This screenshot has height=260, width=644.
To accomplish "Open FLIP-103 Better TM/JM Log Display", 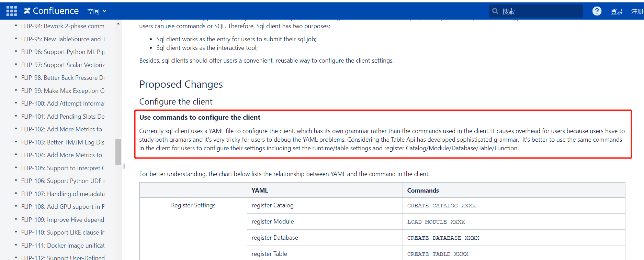I will click(x=63, y=142).
